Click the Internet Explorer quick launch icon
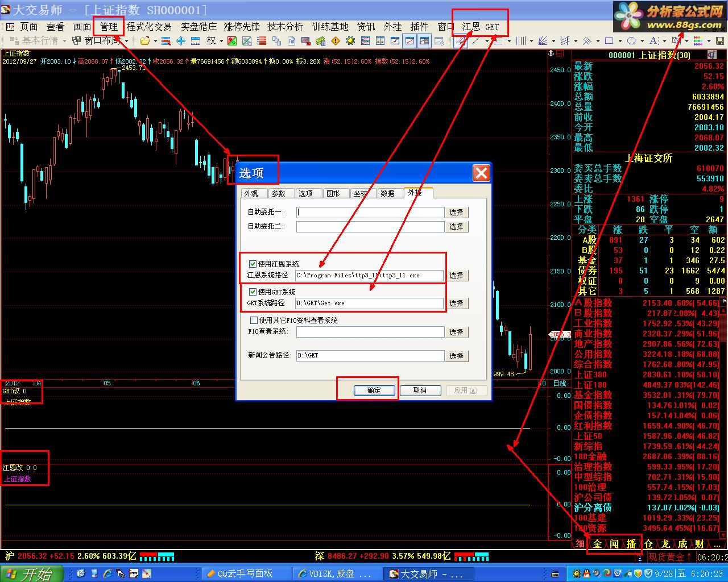728x582 pixels. 107,574
